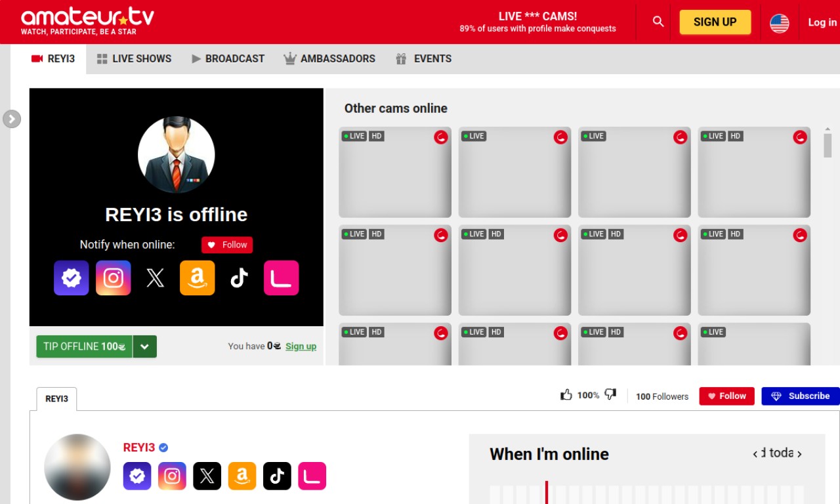Click Follow button beside followers count
The image size is (840, 504).
726,396
